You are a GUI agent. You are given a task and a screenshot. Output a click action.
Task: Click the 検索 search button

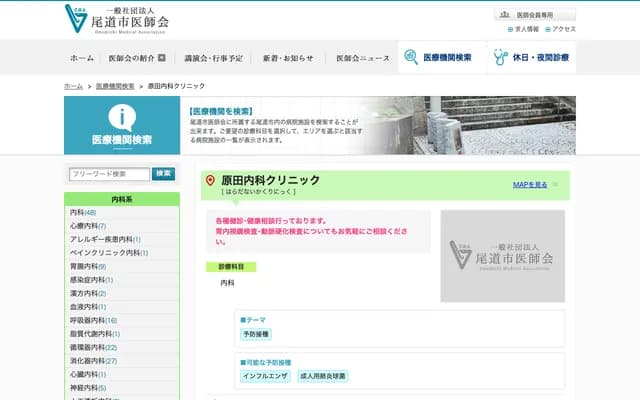click(163, 173)
